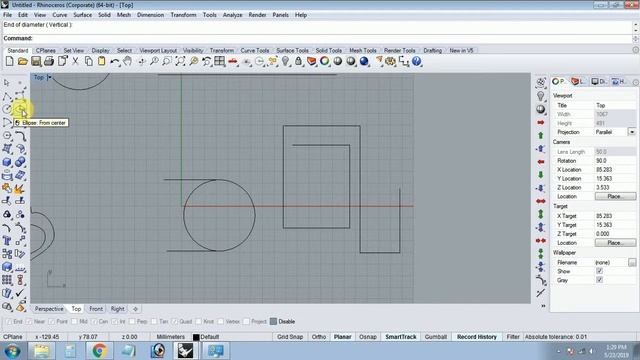The width and height of the screenshot is (640, 360).
Task: Switch to the Curve Tools toolbar tab
Action: (x=255, y=50)
